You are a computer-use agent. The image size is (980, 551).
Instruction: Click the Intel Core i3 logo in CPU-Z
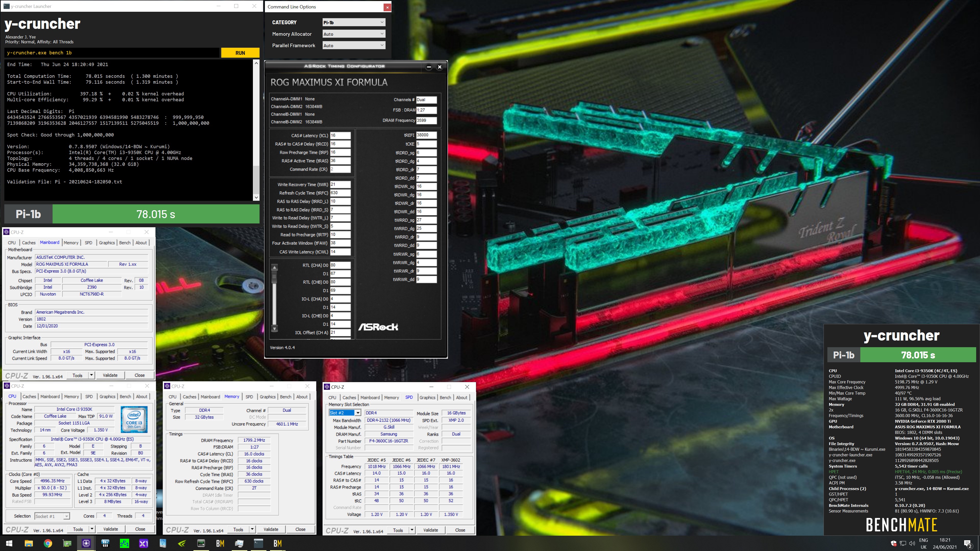click(134, 419)
